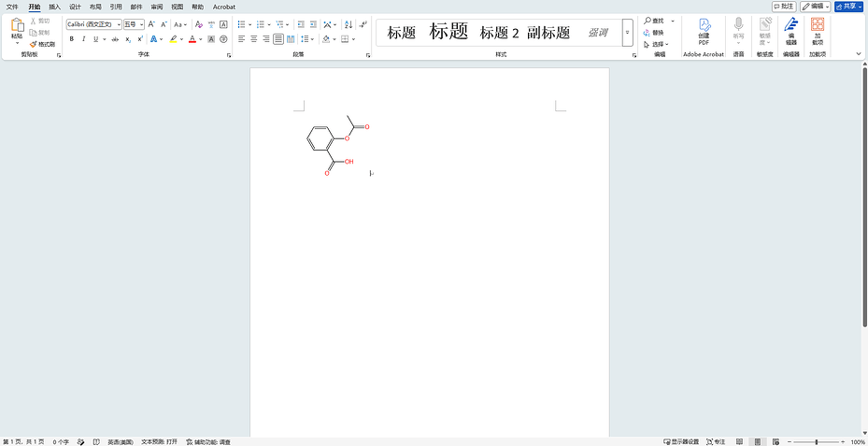Switch to the Design (设计) tab
The width and height of the screenshot is (868, 446).
(76, 7)
